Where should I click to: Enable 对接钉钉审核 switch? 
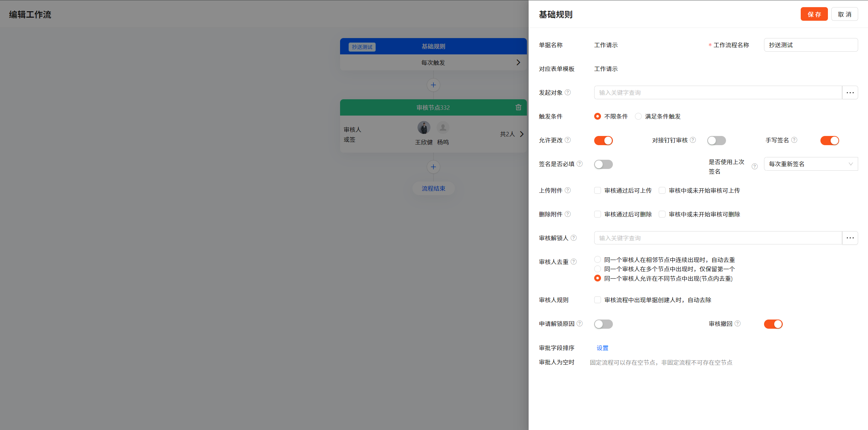716,140
